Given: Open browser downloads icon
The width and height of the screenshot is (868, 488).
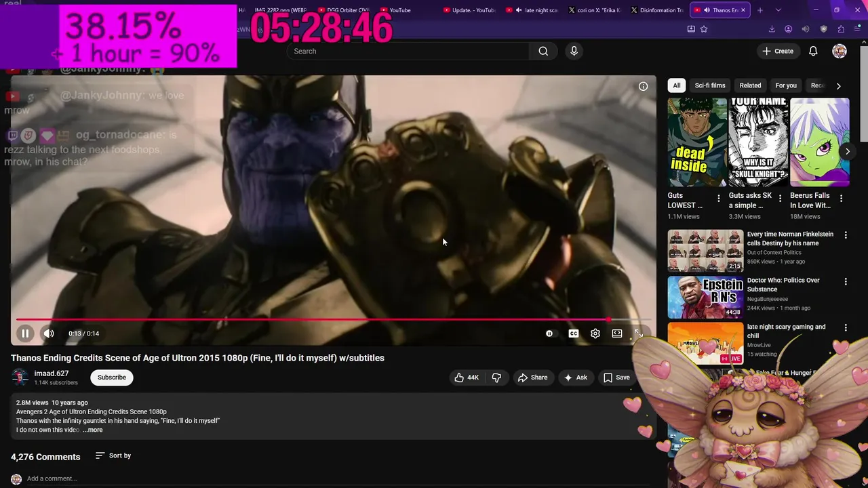Looking at the screenshot, I should tap(772, 29).
